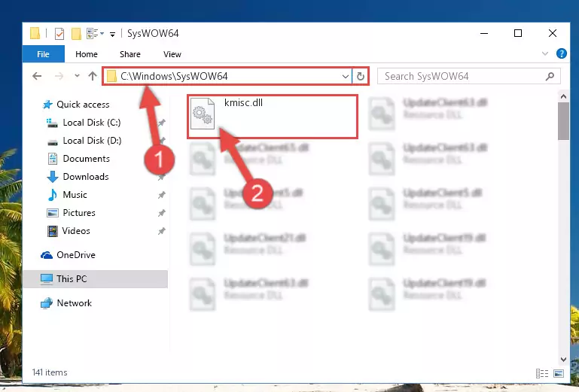
Task: Click the file list scroll up arrow
Action: (563, 97)
